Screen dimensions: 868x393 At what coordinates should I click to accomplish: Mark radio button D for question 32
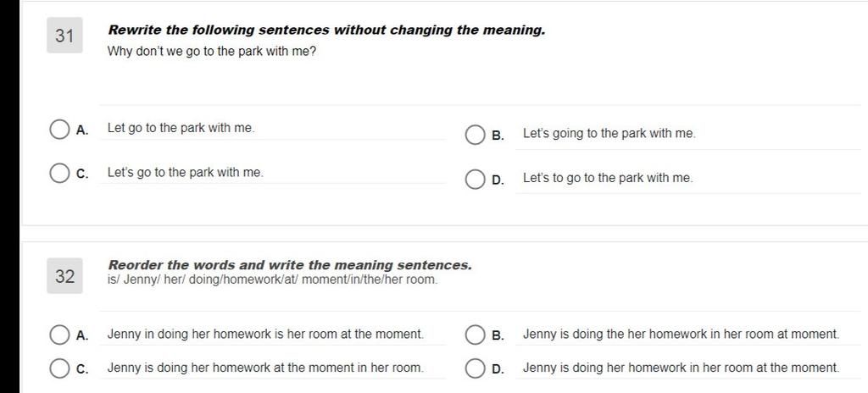pyautogui.click(x=475, y=368)
